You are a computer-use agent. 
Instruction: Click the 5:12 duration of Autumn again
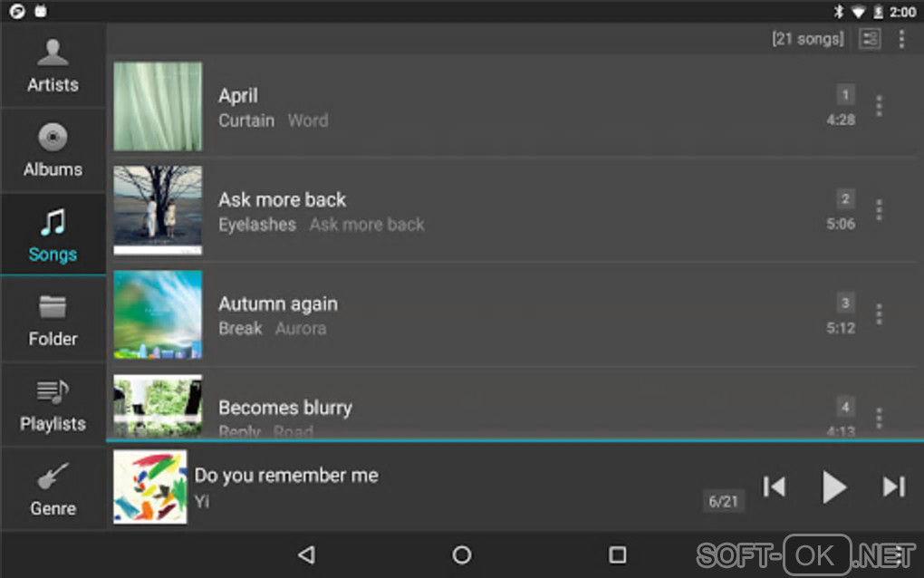(841, 328)
